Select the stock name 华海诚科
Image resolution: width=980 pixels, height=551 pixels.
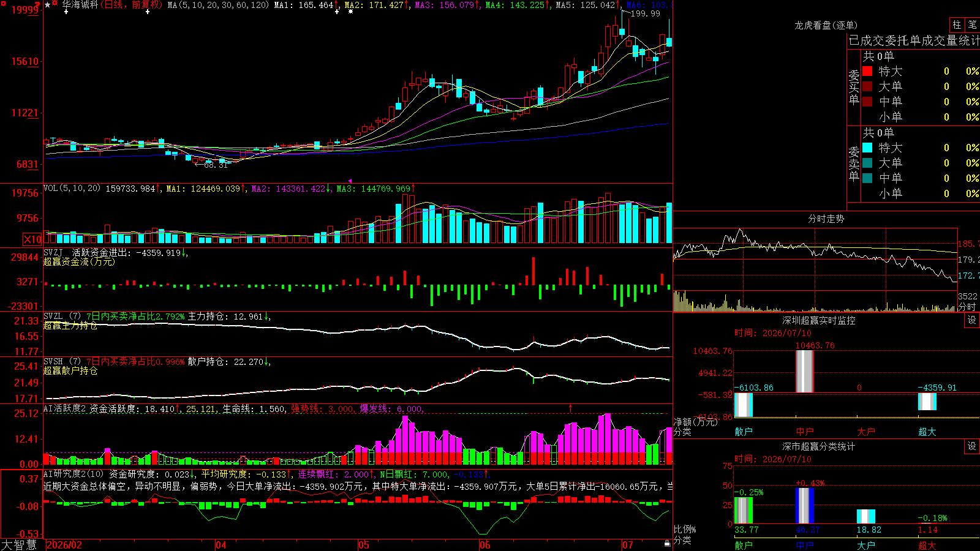pyautogui.click(x=80, y=4)
